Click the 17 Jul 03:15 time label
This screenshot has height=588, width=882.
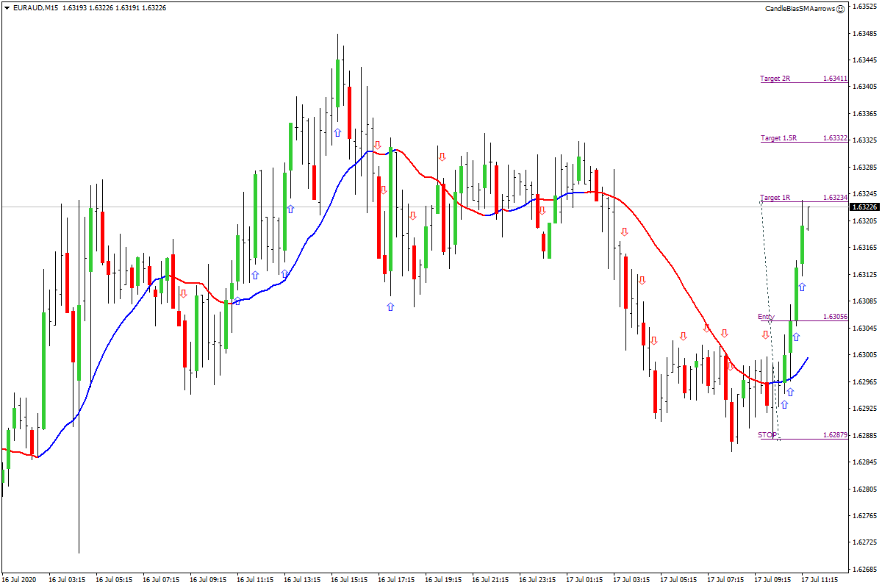[x=631, y=580]
